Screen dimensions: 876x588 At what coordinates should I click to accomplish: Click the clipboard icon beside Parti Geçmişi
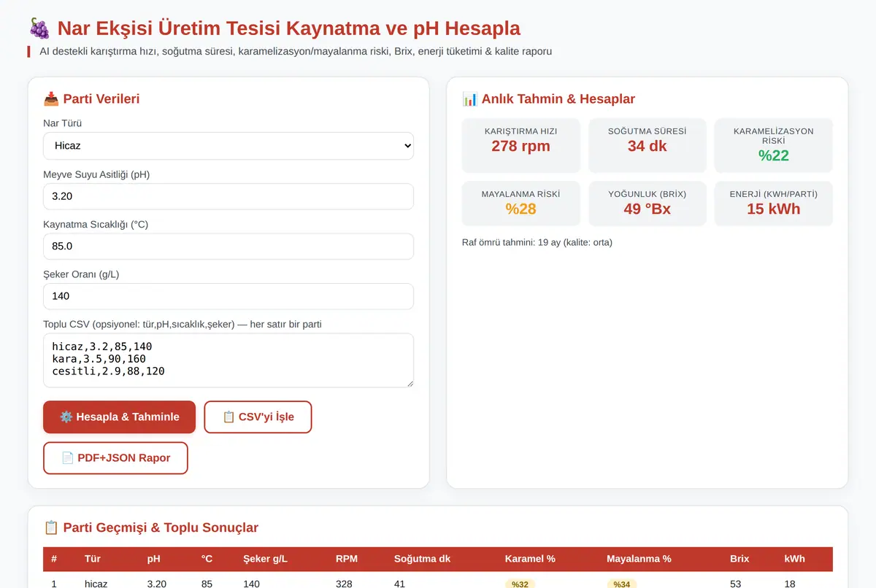pyautogui.click(x=51, y=527)
